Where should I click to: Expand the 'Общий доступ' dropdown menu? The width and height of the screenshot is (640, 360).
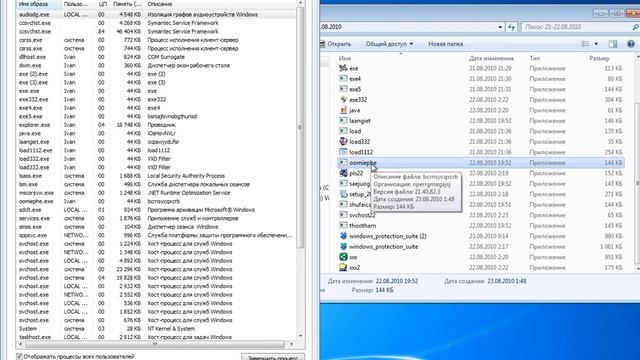point(389,44)
